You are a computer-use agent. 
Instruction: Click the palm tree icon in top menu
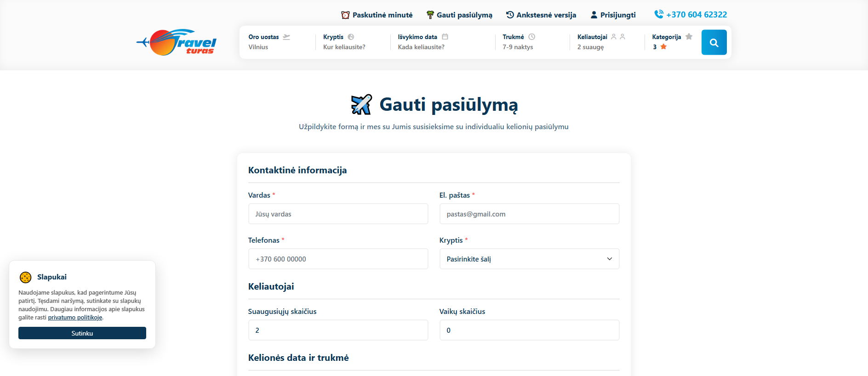(430, 15)
